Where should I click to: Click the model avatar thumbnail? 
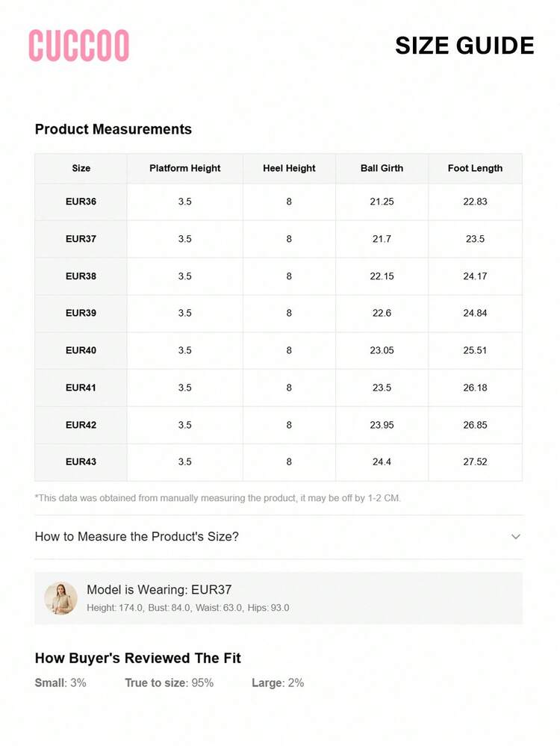pyautogui.click(x=60, y=598)
